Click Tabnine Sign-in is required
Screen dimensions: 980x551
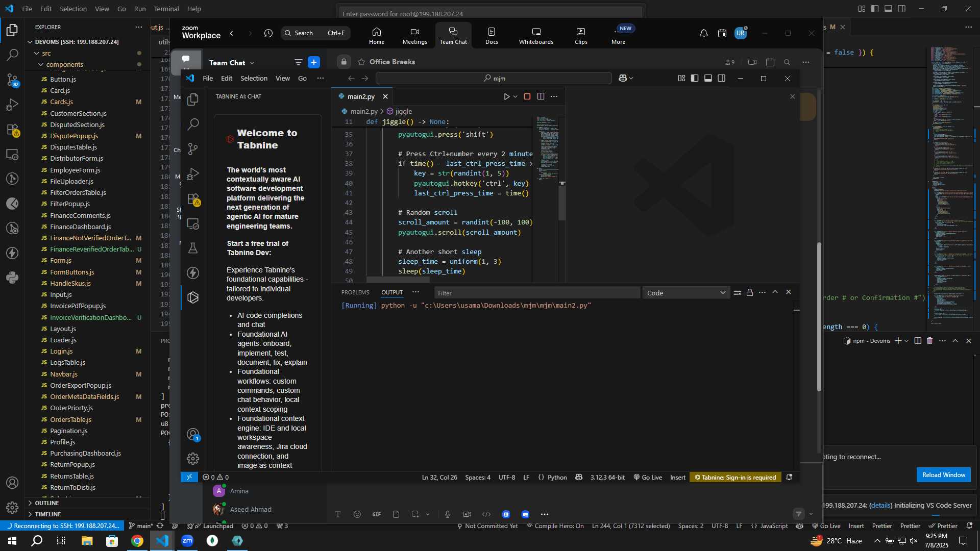[735, 478]
